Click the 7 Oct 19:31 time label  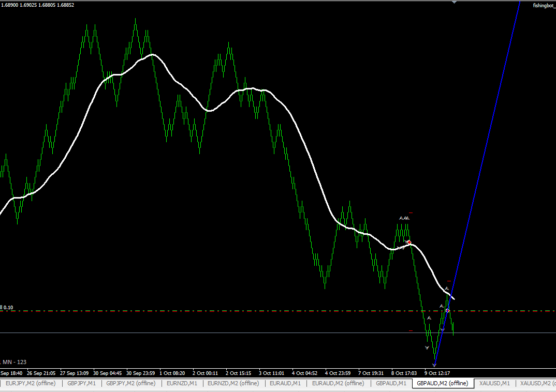(371, 373)
